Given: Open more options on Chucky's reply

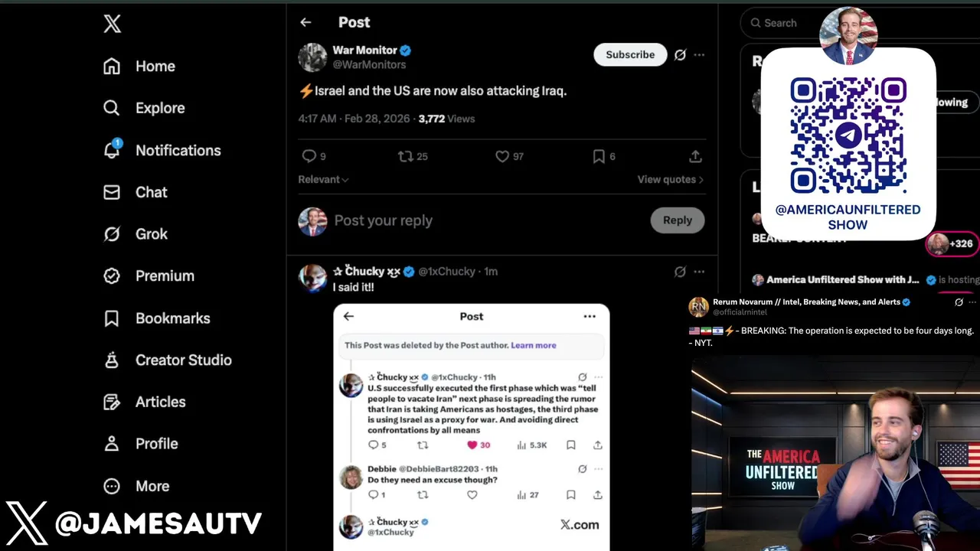Looking at the screenshot, I should 699,272.
